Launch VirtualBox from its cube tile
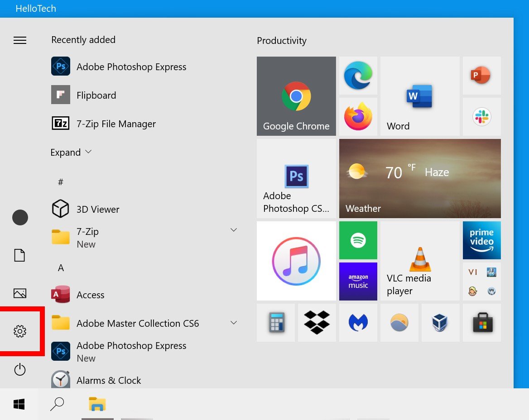This screenshot has width=529, height=420. 440,323
